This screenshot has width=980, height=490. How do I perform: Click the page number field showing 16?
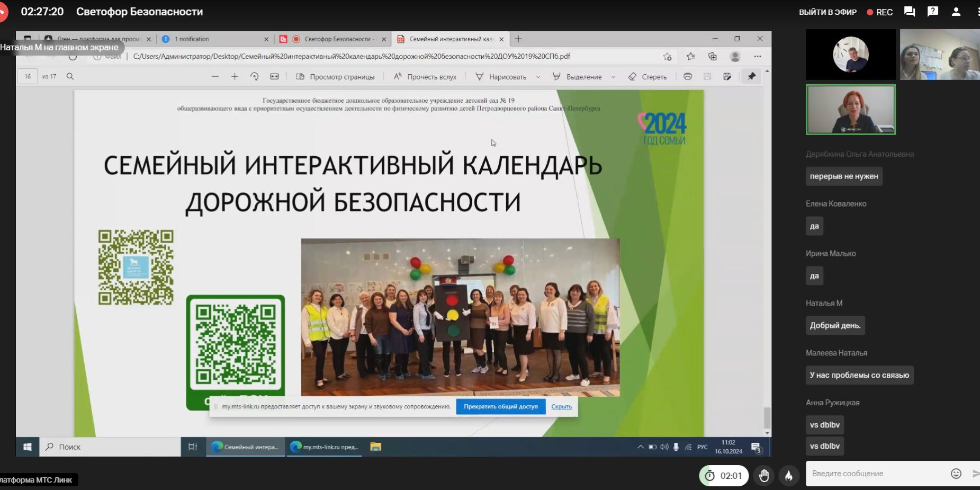(28, 76)
